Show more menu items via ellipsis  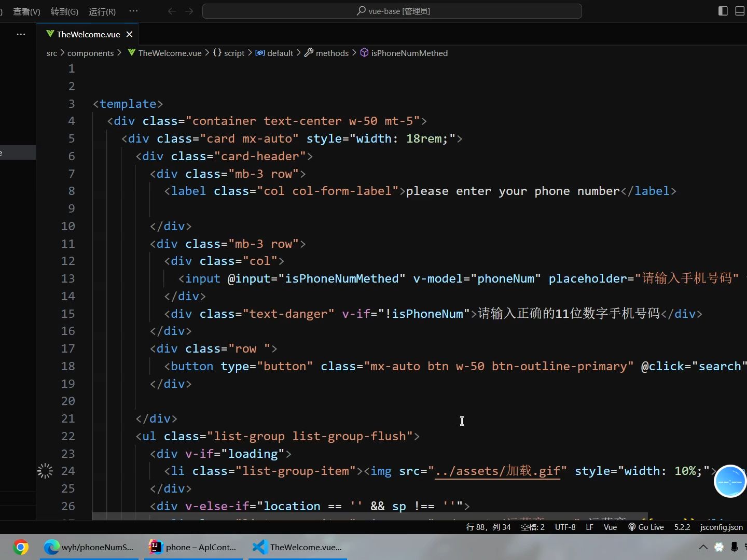(133, 11)
